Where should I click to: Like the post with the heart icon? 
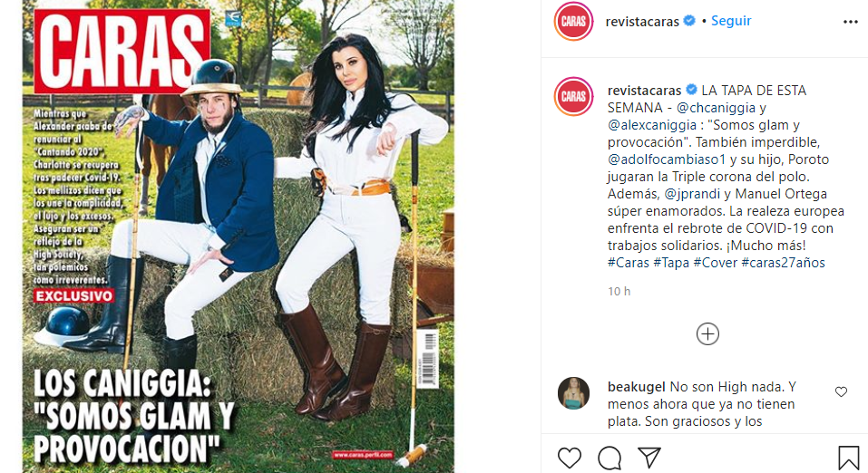pyautogui.click(x=569, y=458)
